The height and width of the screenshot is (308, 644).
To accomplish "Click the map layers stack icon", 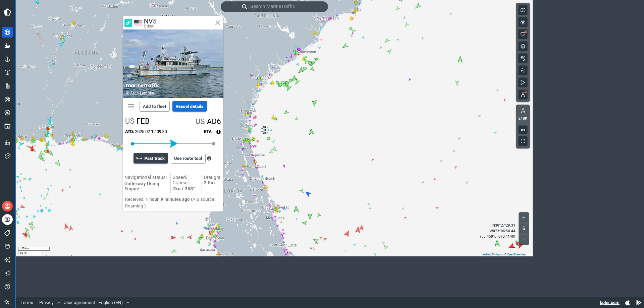I will (x=523, y=47).
